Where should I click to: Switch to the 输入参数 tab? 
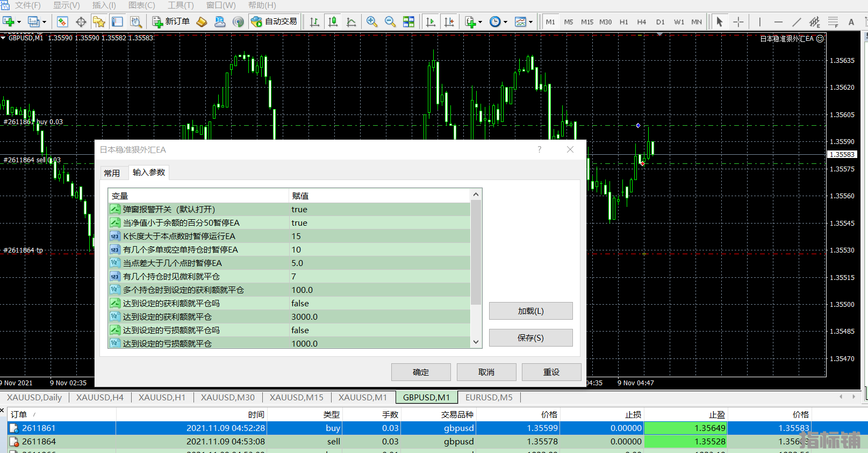point(149,172)
